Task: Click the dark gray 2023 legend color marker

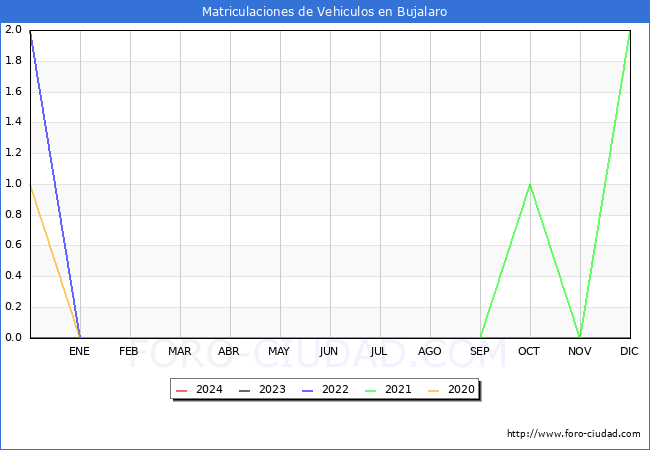Action: 245,390
